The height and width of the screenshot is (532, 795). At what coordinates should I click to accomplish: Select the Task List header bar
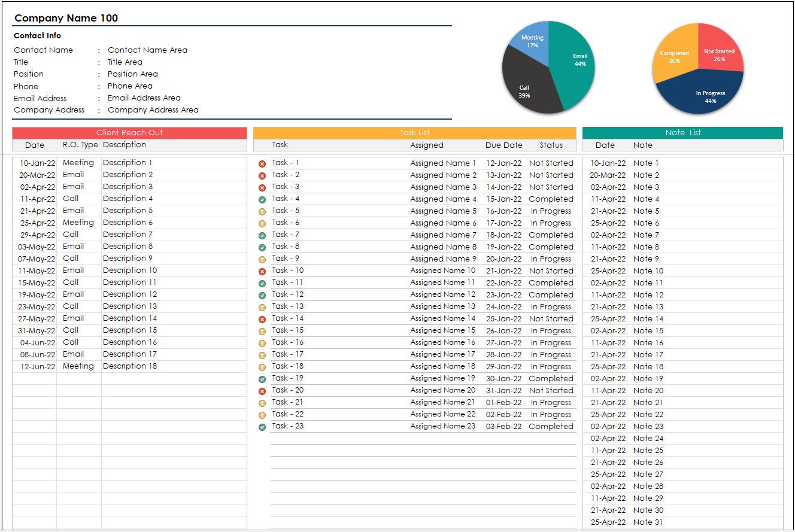click(414, 133)
